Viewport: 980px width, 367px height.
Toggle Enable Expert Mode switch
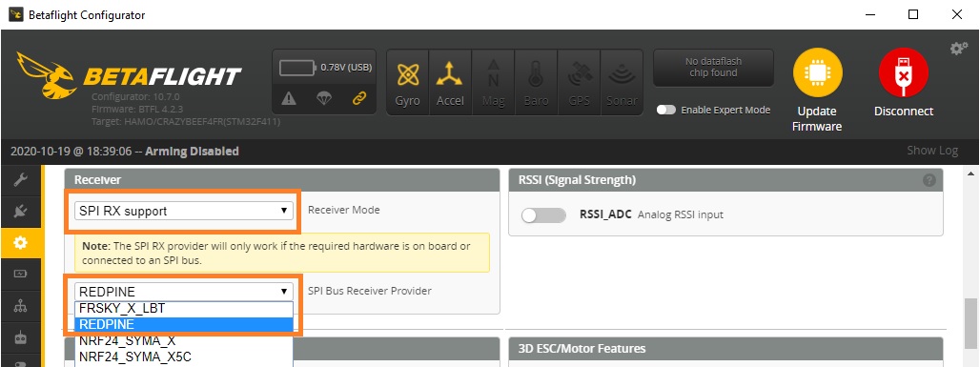[x=666, y=110]
